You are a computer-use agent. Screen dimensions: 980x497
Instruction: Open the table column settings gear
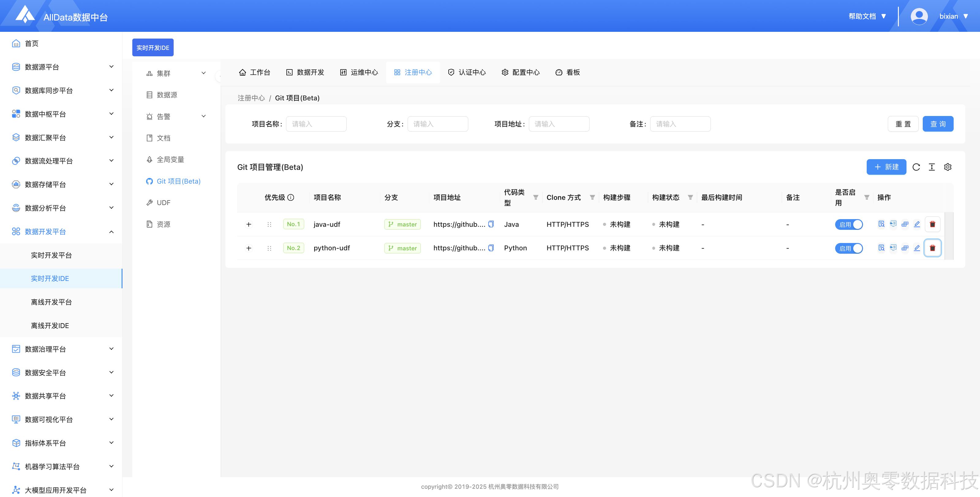click(947, 167)
